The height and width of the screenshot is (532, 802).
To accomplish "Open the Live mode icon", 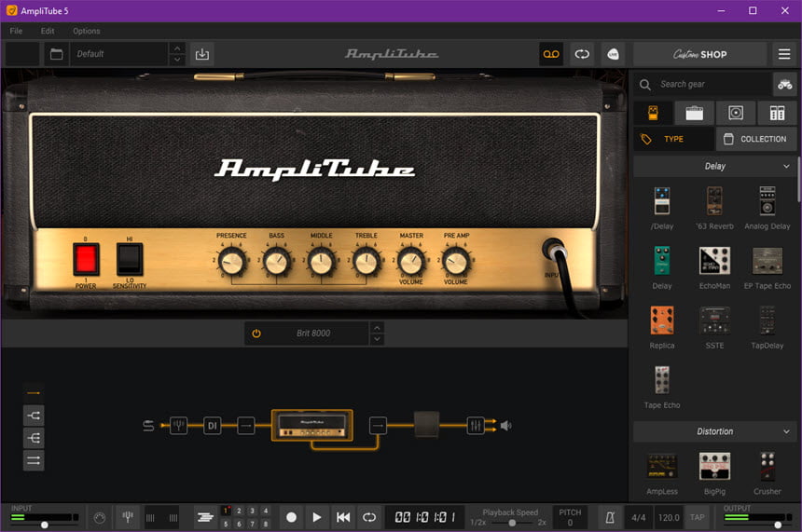I will pyautogui.click(x=613, y=54).
